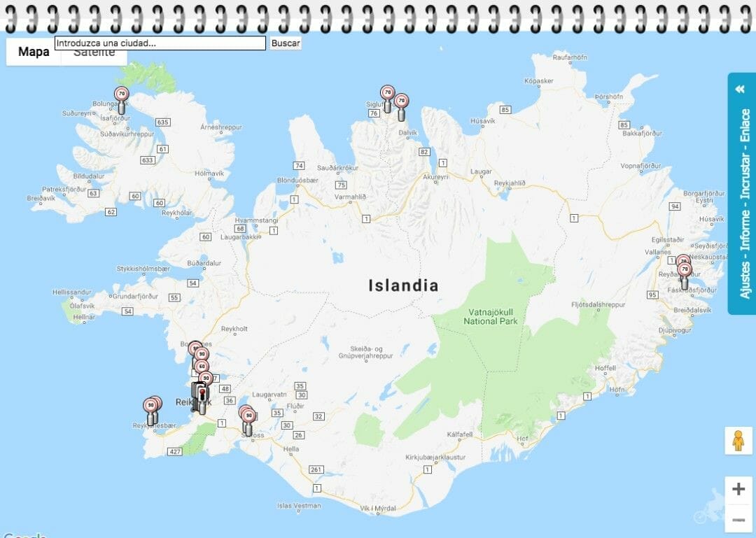Click the Kirkjubæjarklaustur label
Screen dimensions: 756x538
point(435,457)
